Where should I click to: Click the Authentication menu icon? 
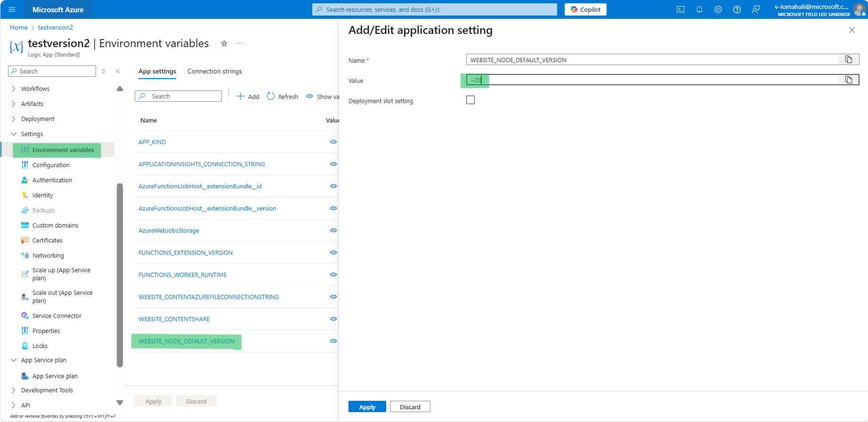pyautogui.click(x=25, y=180)
